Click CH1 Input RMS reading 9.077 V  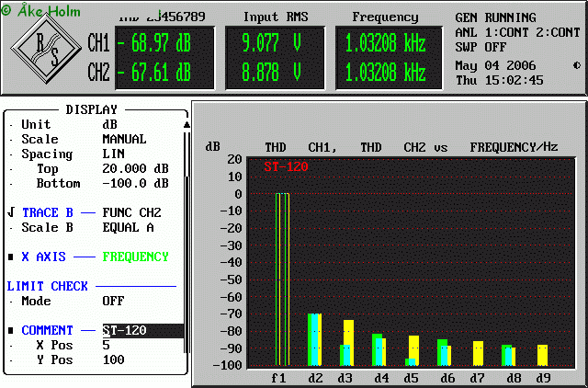[x=272, y=43]
